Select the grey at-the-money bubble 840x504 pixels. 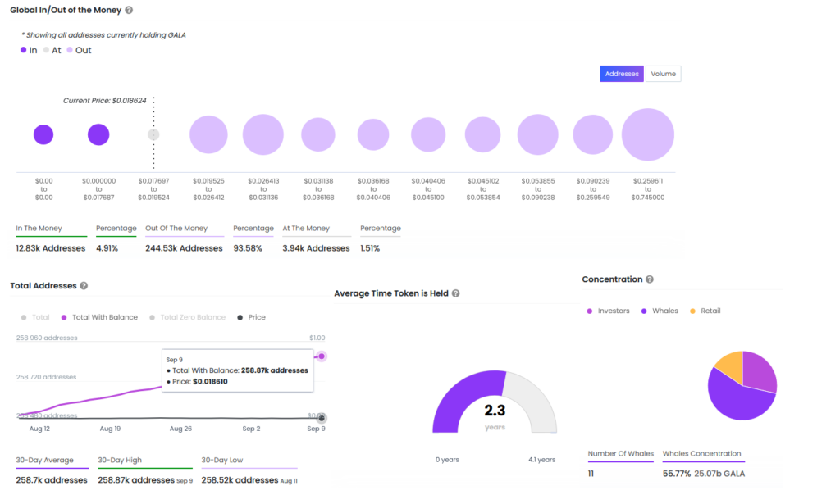[153, 134]
